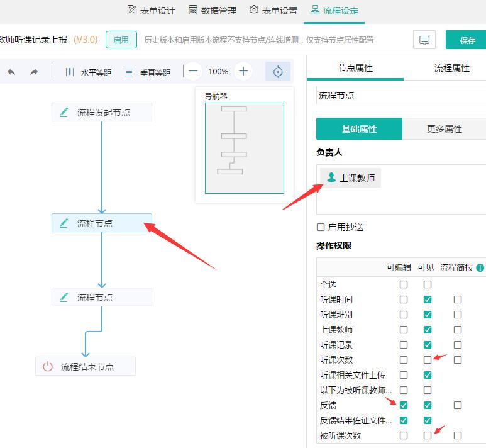The height and width of the screenshot is (448, 486).
Task: Click the 上课教师 assignee tag
Action: point(350,178)
